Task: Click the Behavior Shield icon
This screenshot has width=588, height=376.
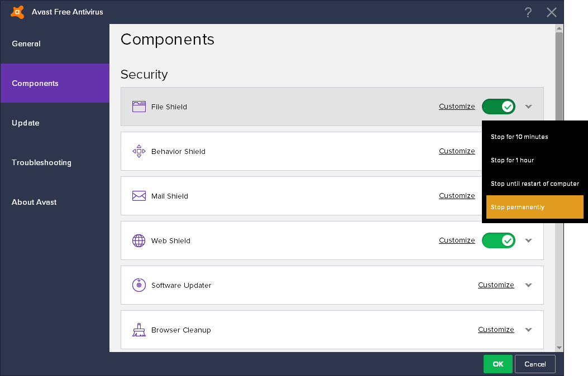Action: coord(138,151)
